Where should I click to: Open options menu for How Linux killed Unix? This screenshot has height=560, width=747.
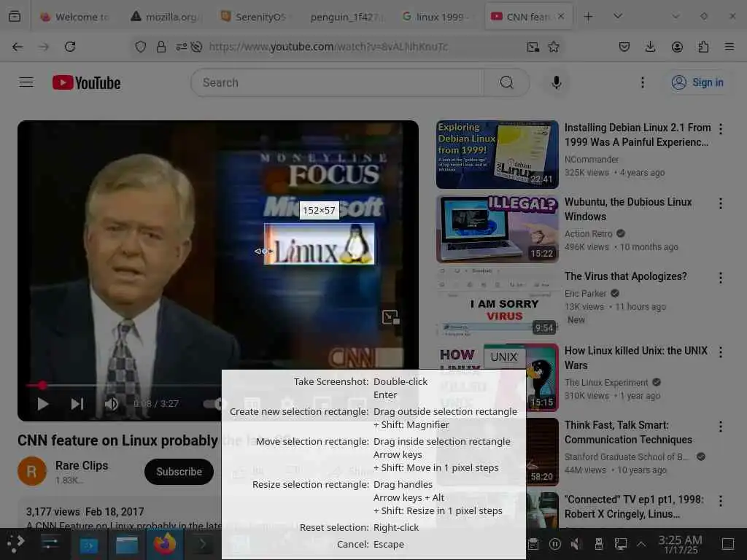pos(720,352)
